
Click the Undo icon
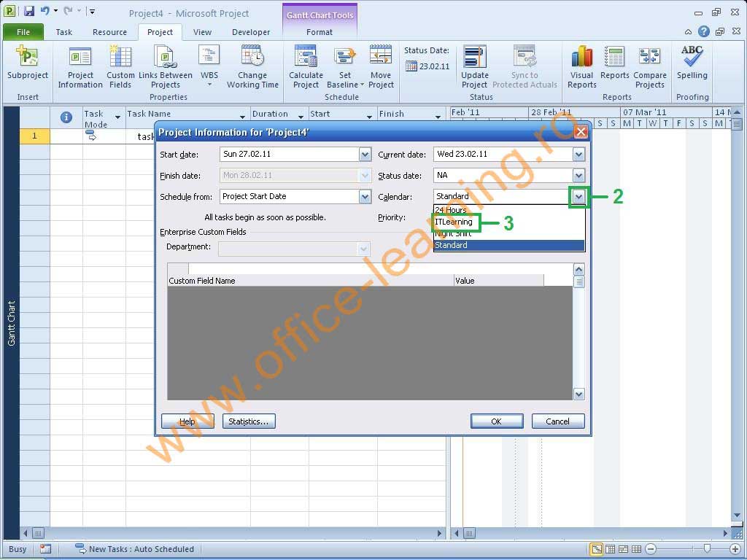45,11
